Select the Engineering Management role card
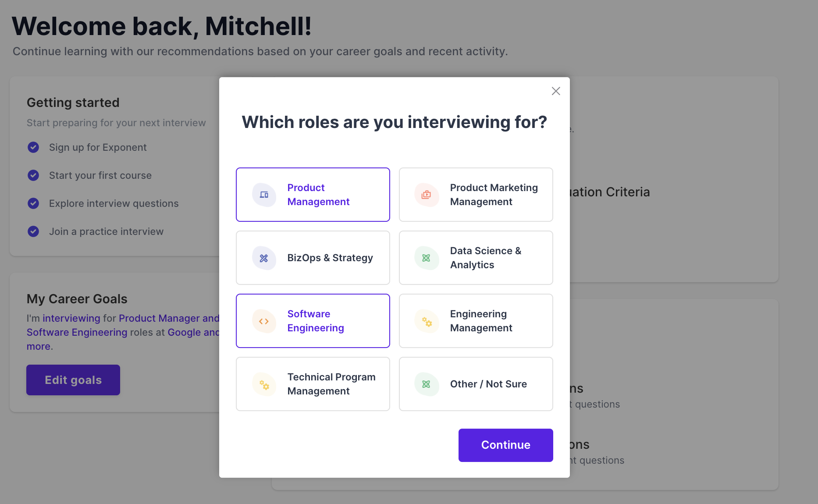Screen dimensions: 818x504 tap(476, 321)
